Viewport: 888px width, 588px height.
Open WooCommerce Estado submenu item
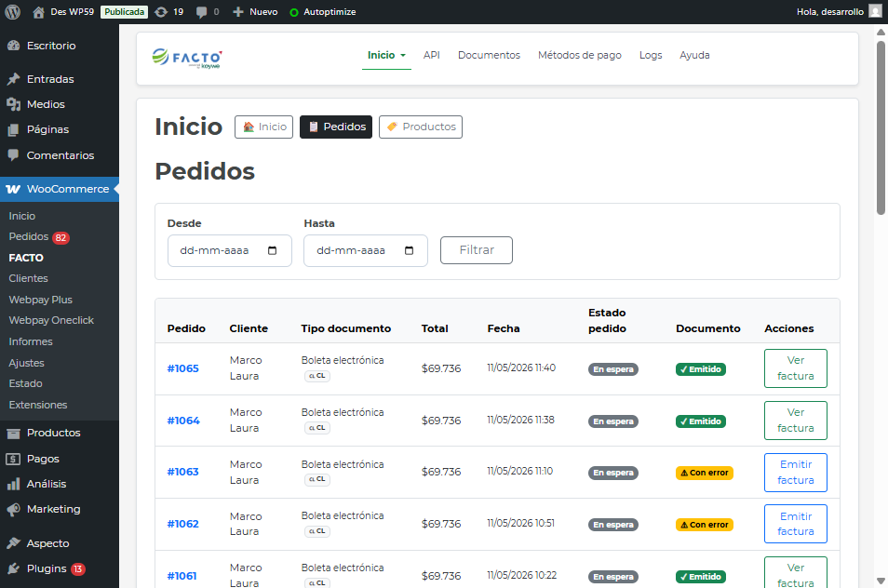pyautogui.click(x=25, y=383)
